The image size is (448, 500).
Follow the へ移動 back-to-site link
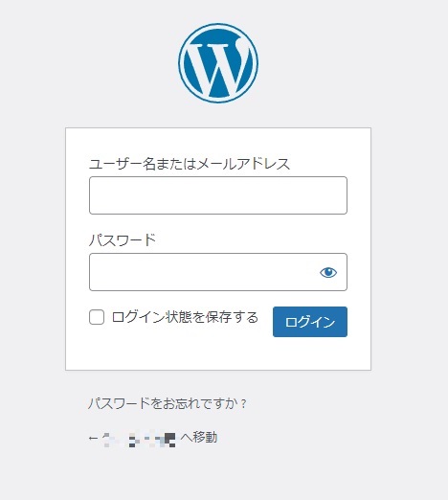click(153, 438)
